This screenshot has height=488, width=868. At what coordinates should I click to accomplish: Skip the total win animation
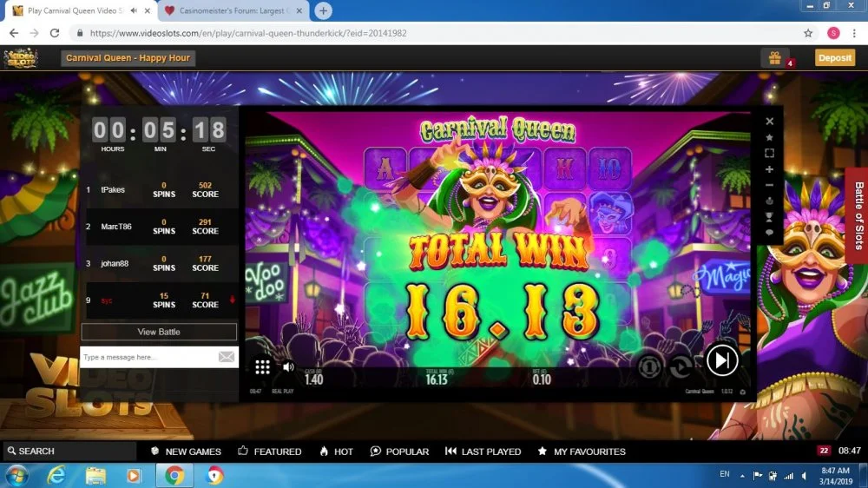722,360
